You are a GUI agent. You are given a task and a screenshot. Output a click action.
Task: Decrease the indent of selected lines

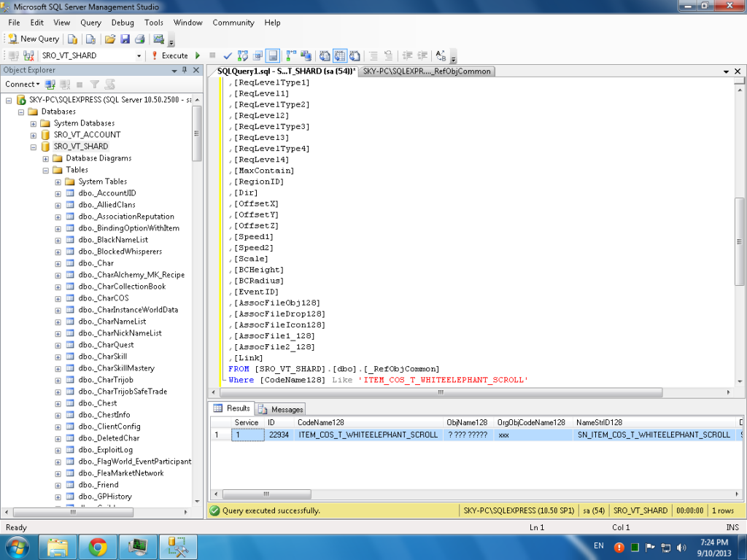(407, 55)
